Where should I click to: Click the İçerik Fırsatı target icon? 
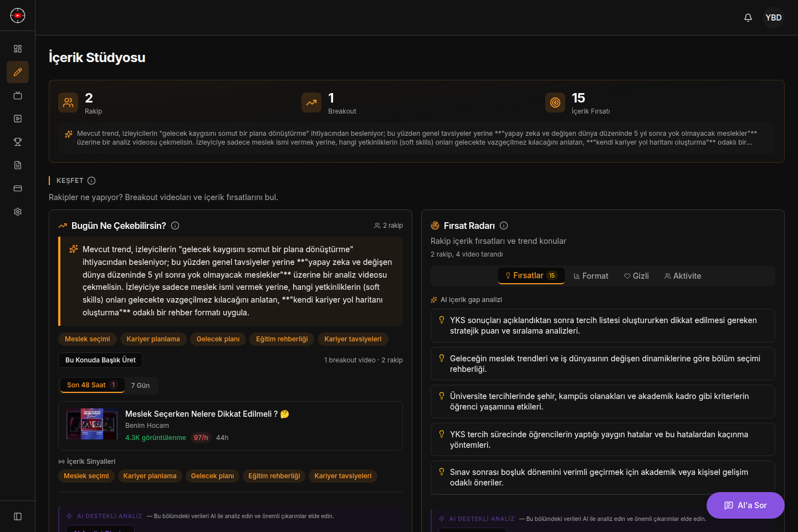click(x=555, y=103)
